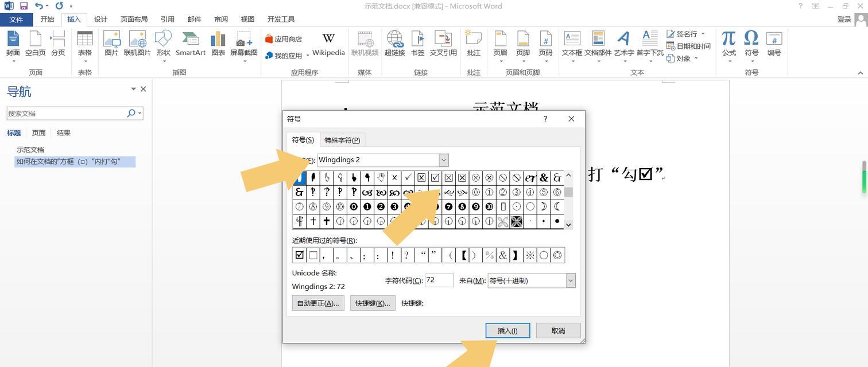Click 日期和时间 date and time
This screenshot has width=868, height=367.
[688, 46]
